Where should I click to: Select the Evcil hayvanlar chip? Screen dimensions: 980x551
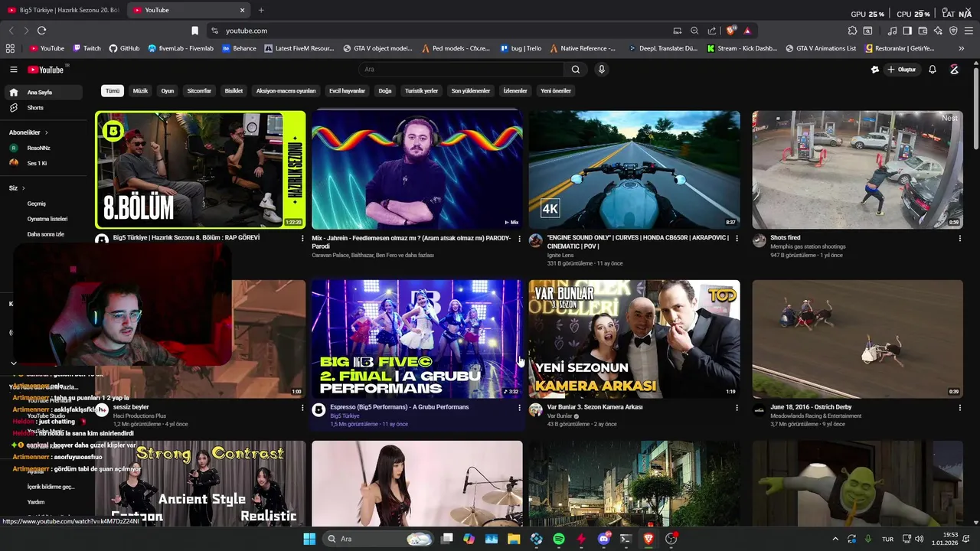pos(347,90)
